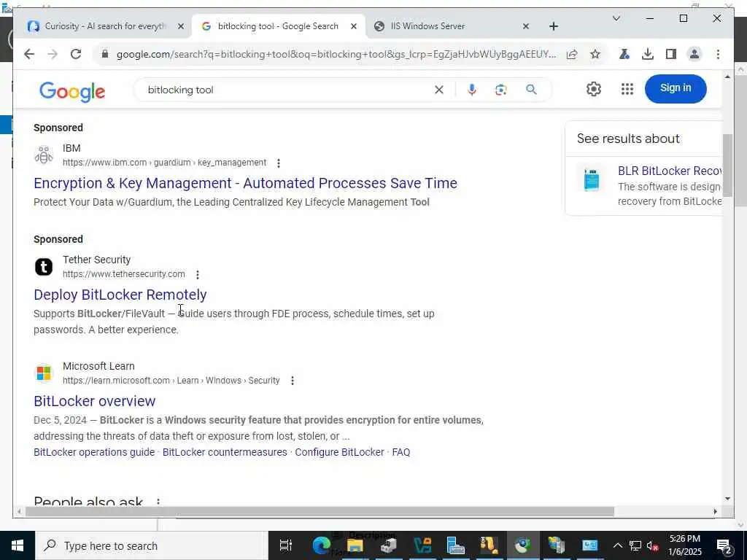Image resolution: width=747 pixels, height=560 pixels.
Task: Open Microsoft Edge from the taskbar
Action: pos(321,545)
